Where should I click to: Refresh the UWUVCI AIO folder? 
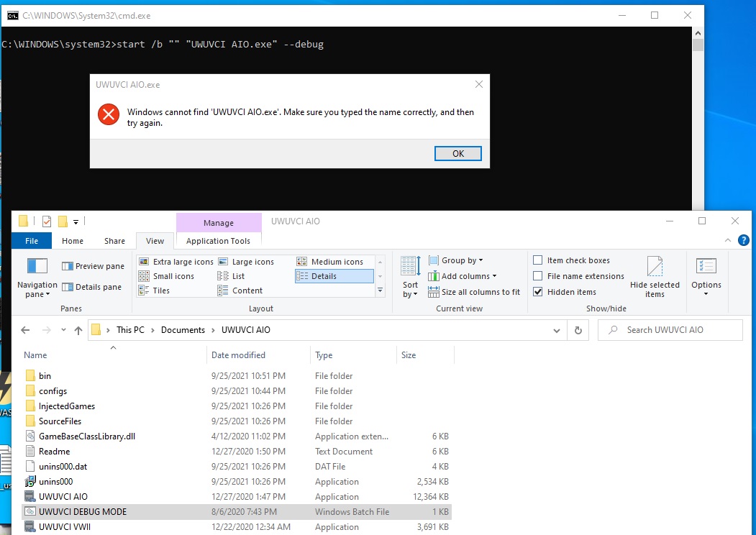pyautogui.click(x=578, y=330)
